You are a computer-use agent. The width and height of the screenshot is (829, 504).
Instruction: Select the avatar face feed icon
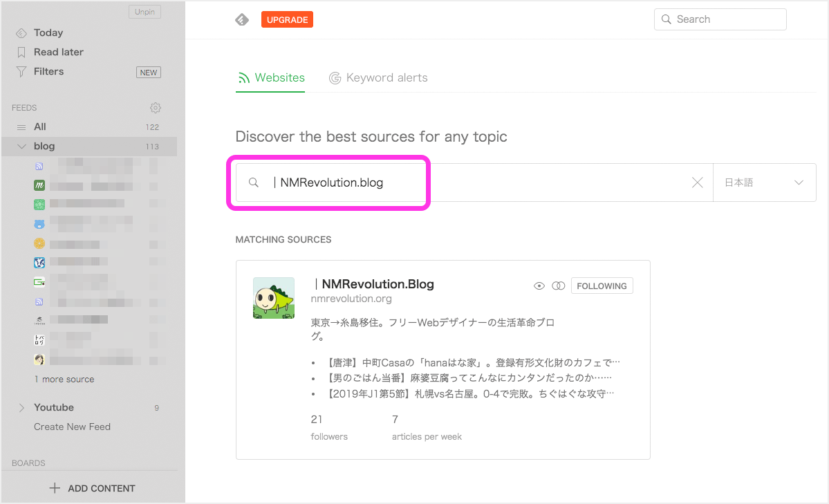click(x=39, y=360)
